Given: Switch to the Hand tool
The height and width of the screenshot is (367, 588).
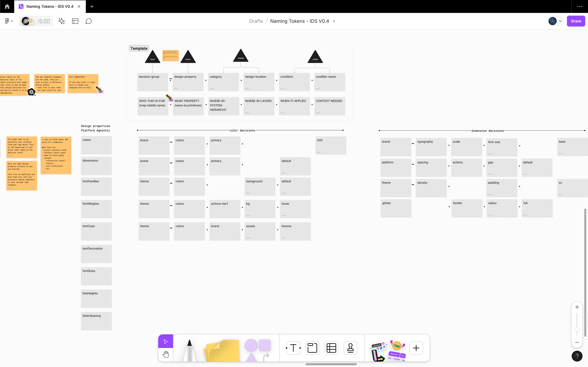Looking at the screenshot, I should (166, 354).
